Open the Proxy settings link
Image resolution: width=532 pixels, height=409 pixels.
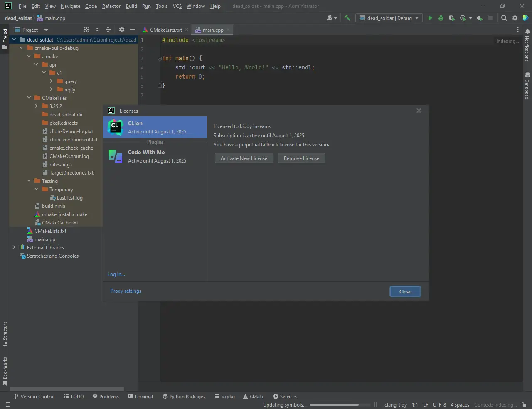pyautogui.click(x=126, y=291)
